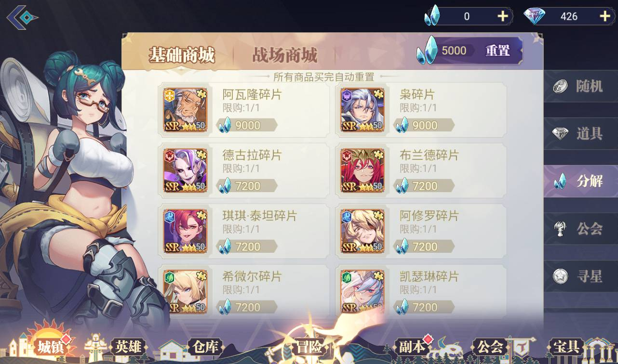Select the 枭碎片 hero portrait
Screen dimensions: 618x364
pyautogui.click(x=363, y=110)
